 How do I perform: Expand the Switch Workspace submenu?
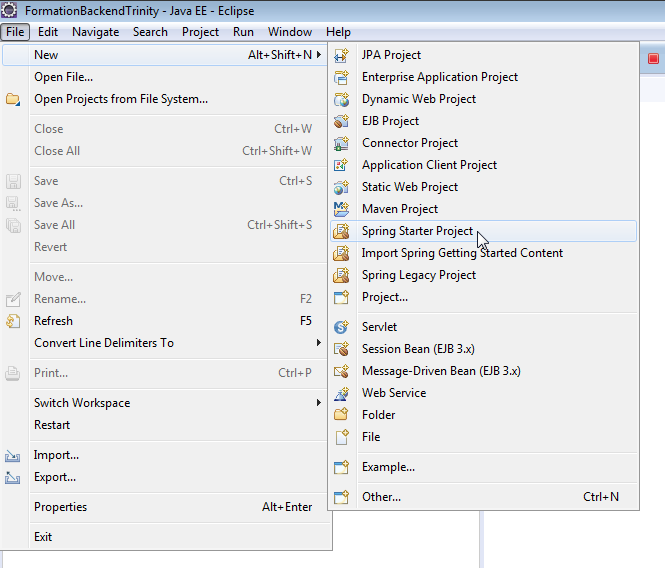[319, 403]
